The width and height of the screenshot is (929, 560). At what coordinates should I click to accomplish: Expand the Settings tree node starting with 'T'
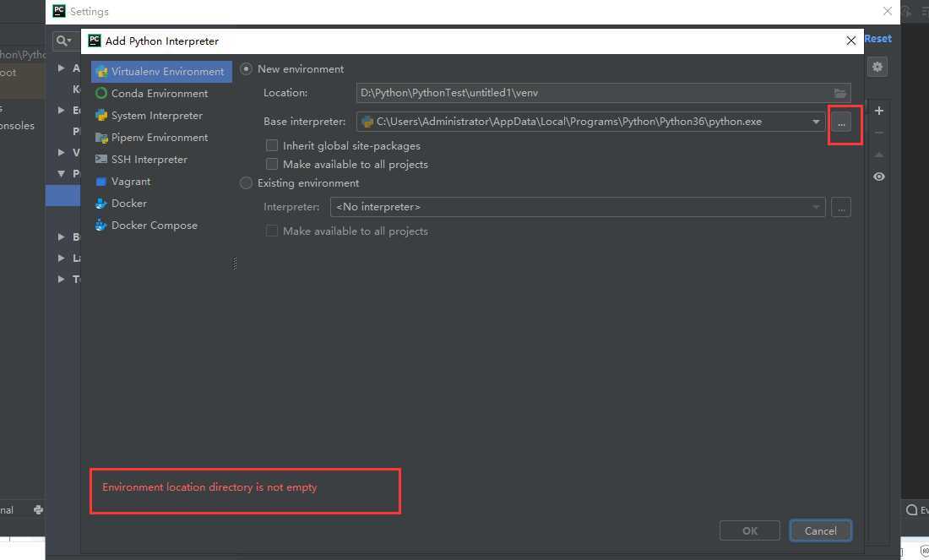point(61,279)
